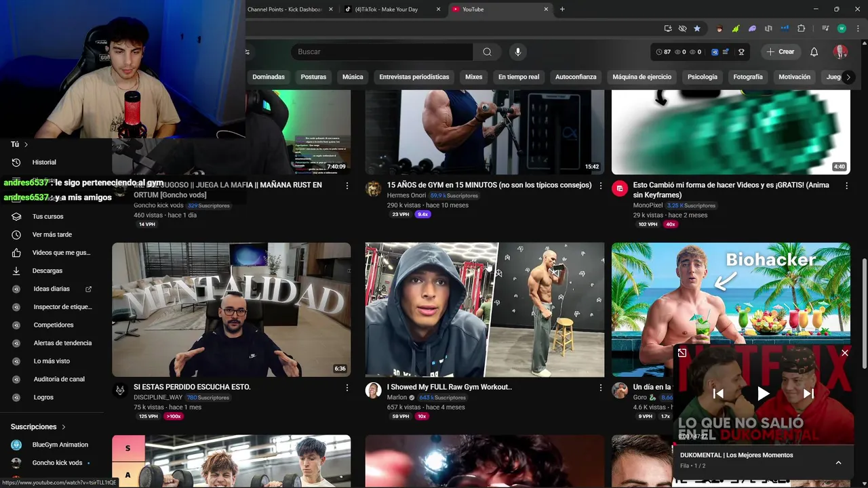This screenshot has width=868, height=488.
Task: Click the YouTube search input field
Action: point(382,52)
